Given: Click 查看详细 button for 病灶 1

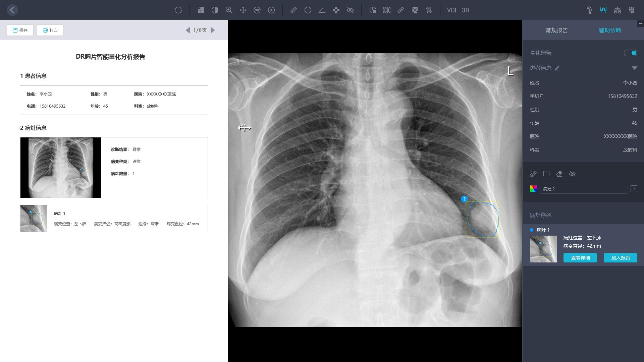Looking at the screenshot, I should [580, 258].
